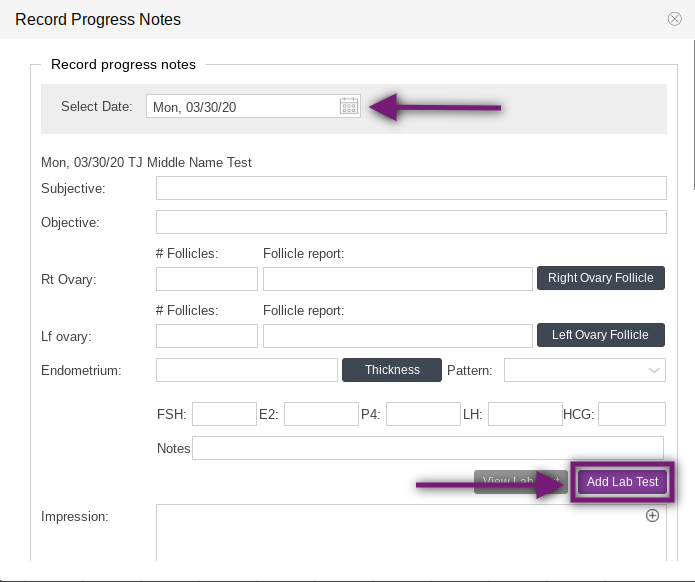The width and height of the screenshot is (695, 582).
Task: Click the lab Notes text field
Action: (x=427, y=448)
